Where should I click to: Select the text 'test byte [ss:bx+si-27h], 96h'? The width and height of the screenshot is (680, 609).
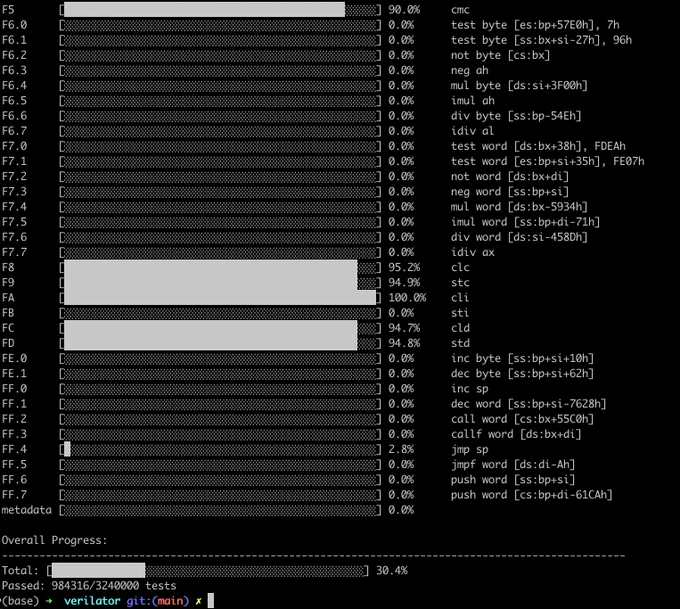coord(541,40)
